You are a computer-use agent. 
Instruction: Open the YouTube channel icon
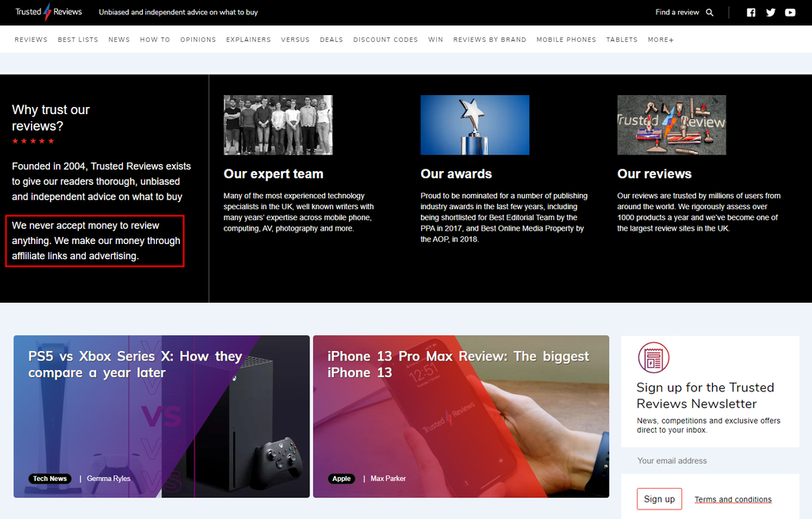click(791, 13)
